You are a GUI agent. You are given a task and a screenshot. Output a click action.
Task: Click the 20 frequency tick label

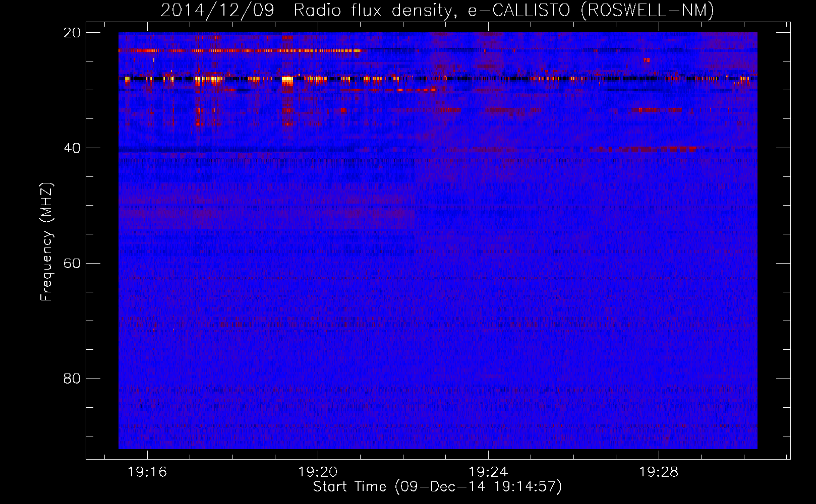point(72,33)
